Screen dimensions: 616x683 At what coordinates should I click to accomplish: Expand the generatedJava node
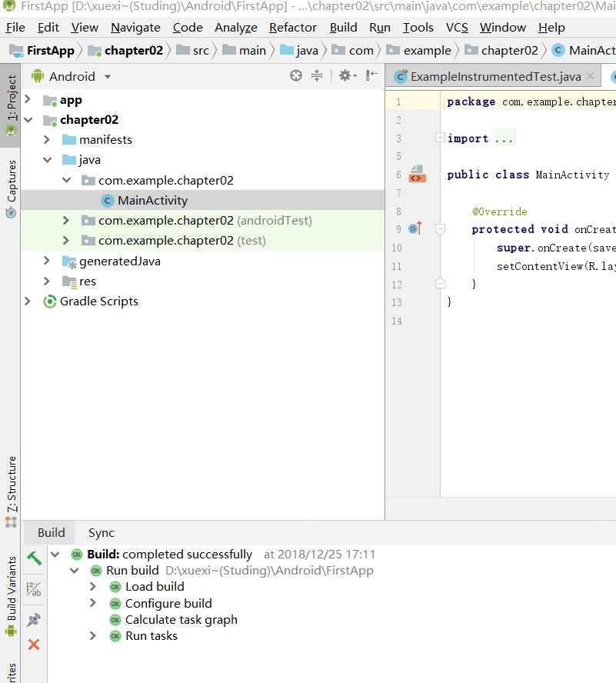[47, 261]
